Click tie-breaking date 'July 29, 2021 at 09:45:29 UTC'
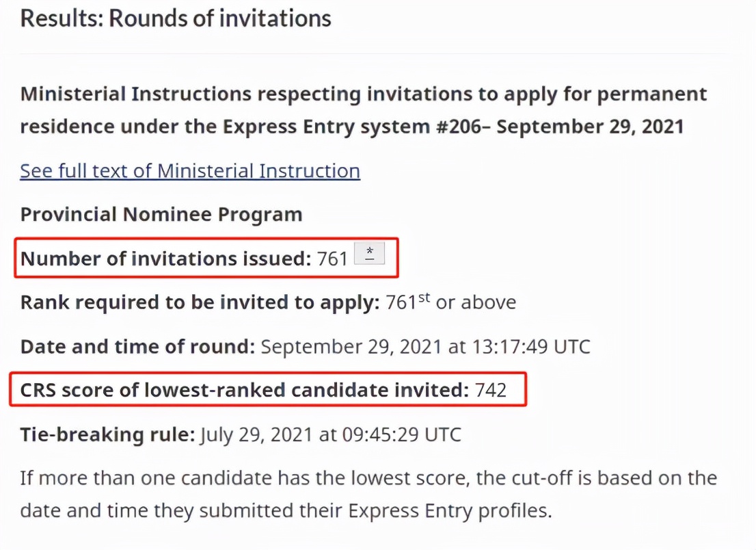 [x=330, y=434]
